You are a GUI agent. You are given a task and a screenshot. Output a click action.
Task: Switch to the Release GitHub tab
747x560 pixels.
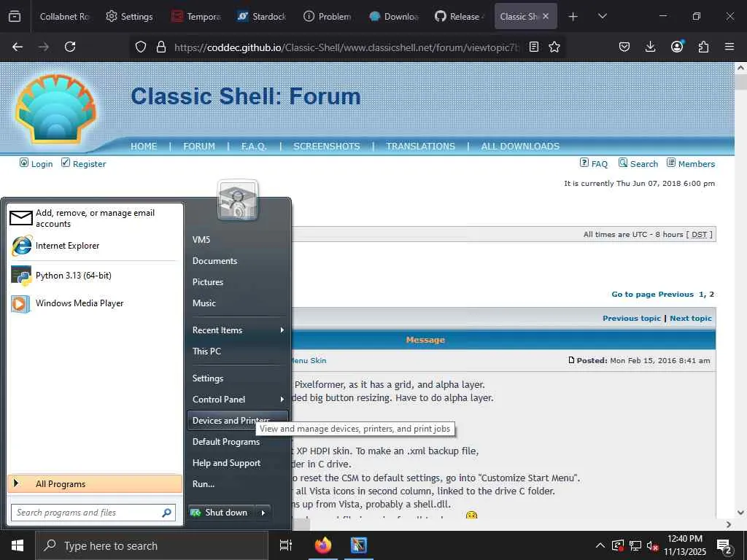(460, 16)
